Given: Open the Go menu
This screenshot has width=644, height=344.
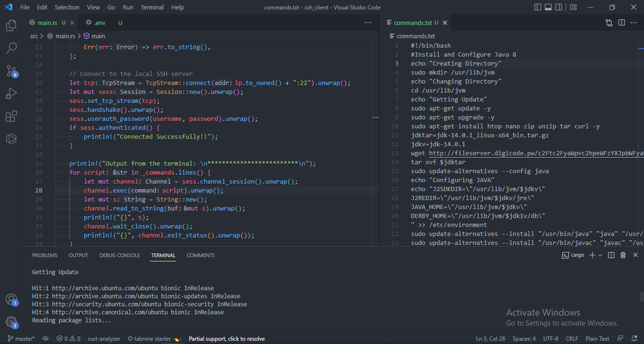Looking at the screenshot, I should click(x=111, y=8).
